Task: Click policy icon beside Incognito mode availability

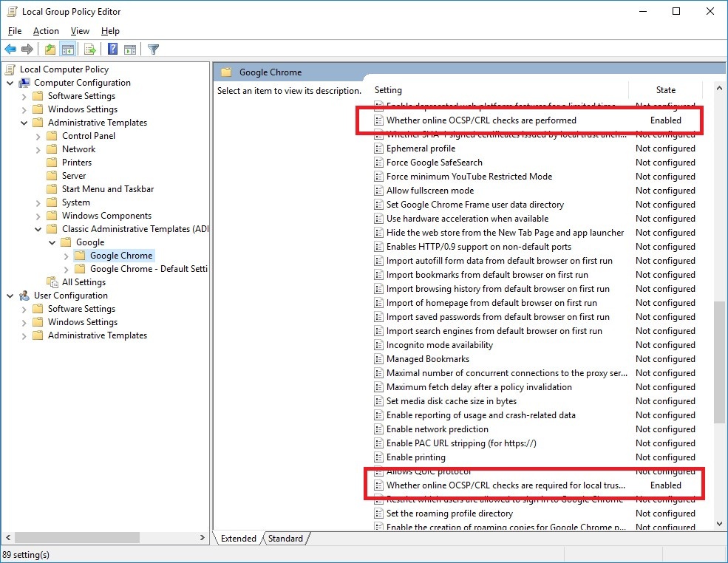Action: click(379, 345)
